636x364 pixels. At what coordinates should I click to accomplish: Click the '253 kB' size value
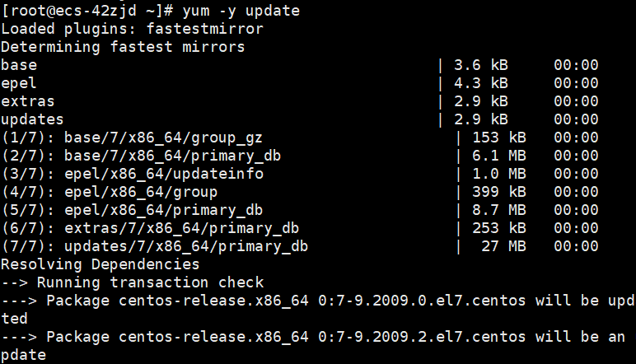(x=499, y=228)
